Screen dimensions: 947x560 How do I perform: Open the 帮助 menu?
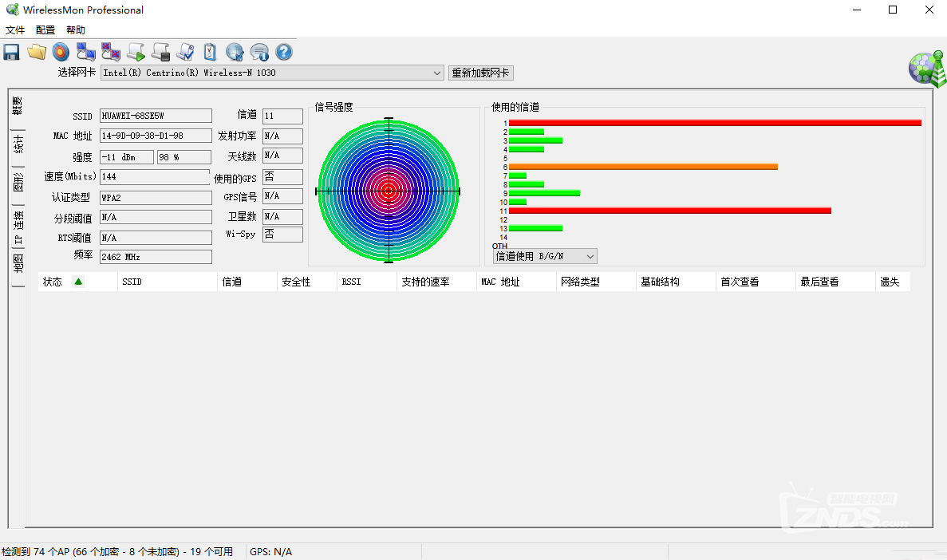coord(76,30)
